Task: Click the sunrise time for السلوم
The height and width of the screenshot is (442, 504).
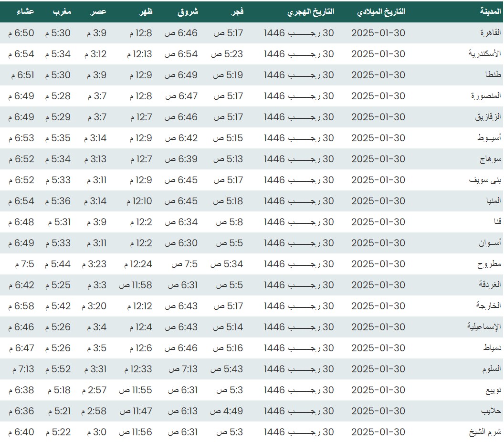Action: [x=181, y=369]
